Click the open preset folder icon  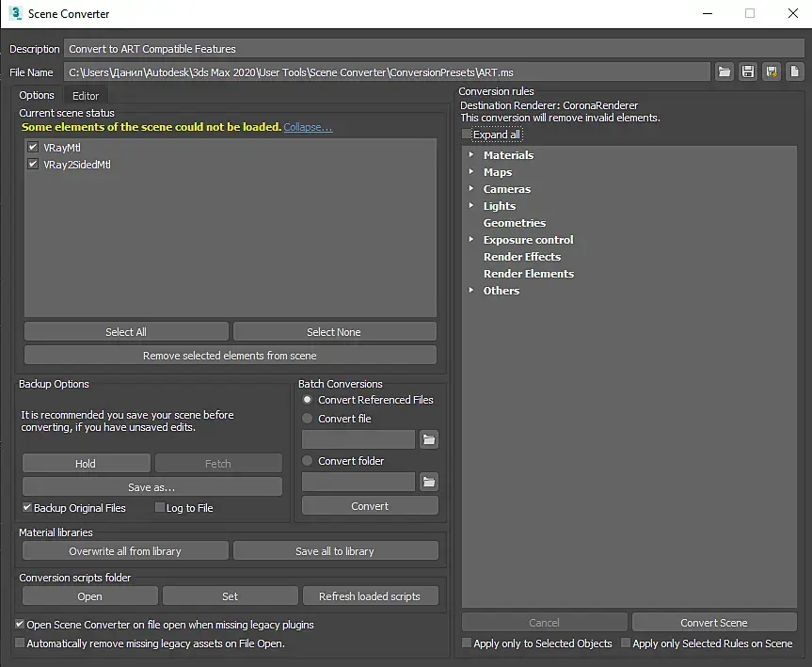pos(724,72)
